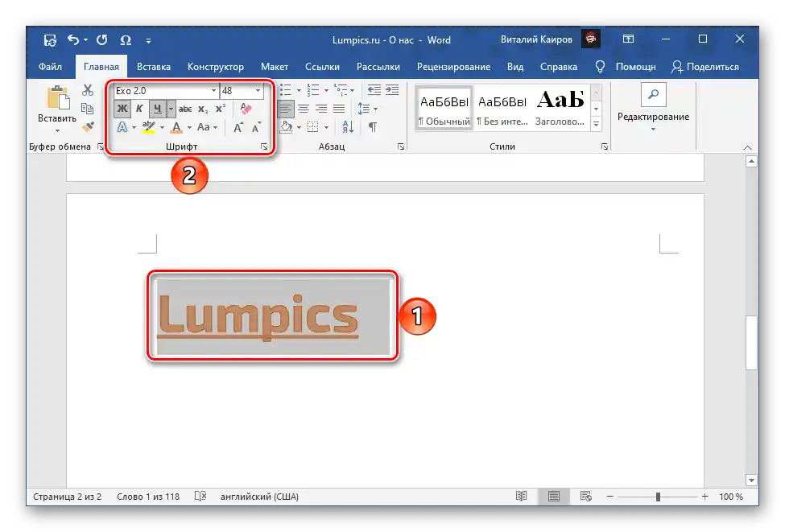Click the zoom slider handle
The width and height of the screenshot is (785, 532).
[x=658, y=497]
